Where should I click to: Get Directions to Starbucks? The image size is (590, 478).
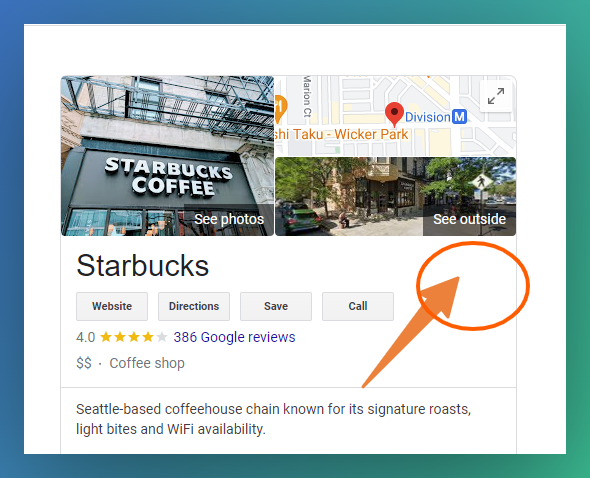(194, 306)
